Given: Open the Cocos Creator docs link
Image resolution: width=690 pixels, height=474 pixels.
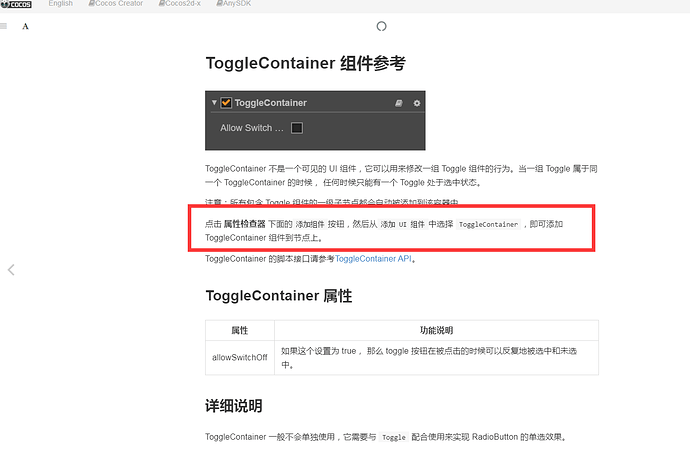Looking at the screenshot, I should [116, 4].
